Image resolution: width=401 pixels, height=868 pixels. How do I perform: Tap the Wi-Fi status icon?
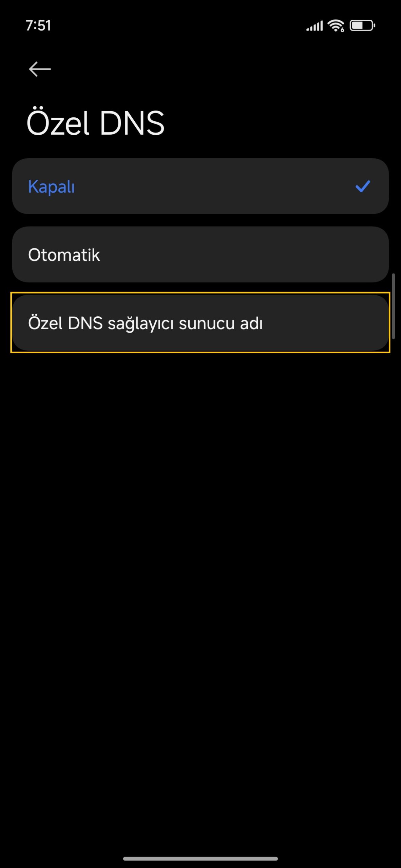click(336, 26)
